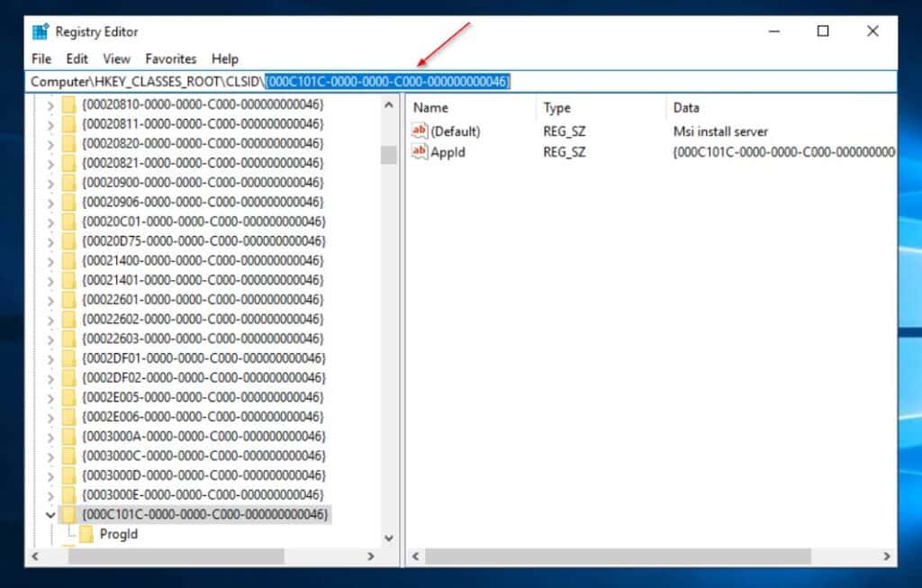Select the (Default) value name

click(x=455, y=131)
